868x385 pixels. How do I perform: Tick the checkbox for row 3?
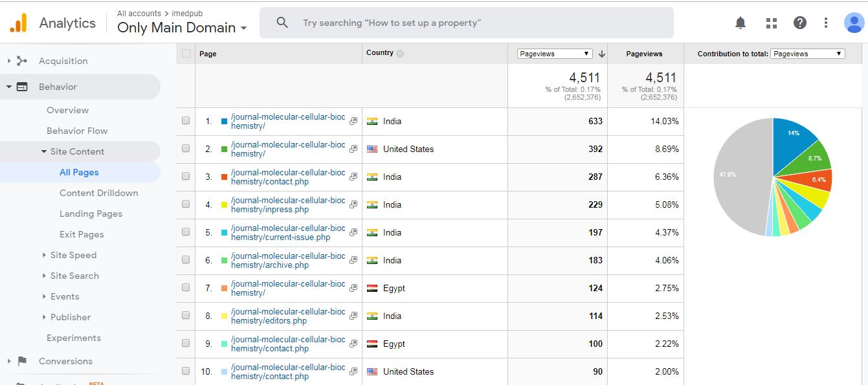coord(186,177)
